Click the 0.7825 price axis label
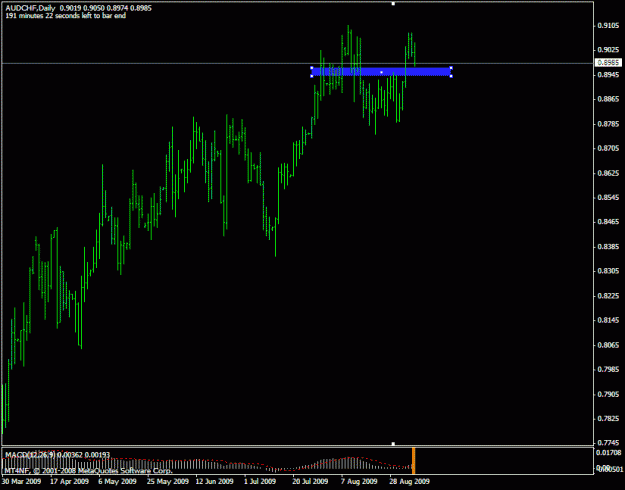Viewport: 625px width, 490px height. tap(608, 418)
